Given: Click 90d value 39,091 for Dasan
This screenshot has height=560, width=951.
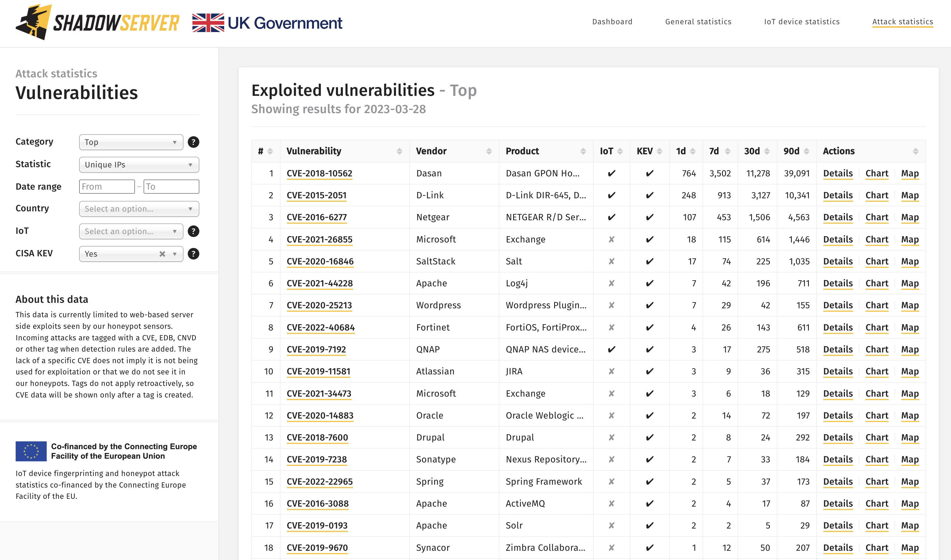Looking at the screenshot, I should pyautogui.click(x=796, y=173).
